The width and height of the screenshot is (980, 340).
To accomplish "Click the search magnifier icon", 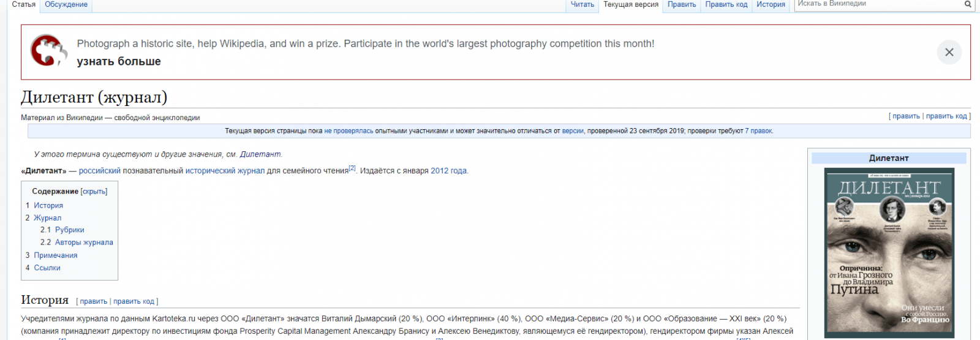I will pyautogui.click(x=968, y=4).
